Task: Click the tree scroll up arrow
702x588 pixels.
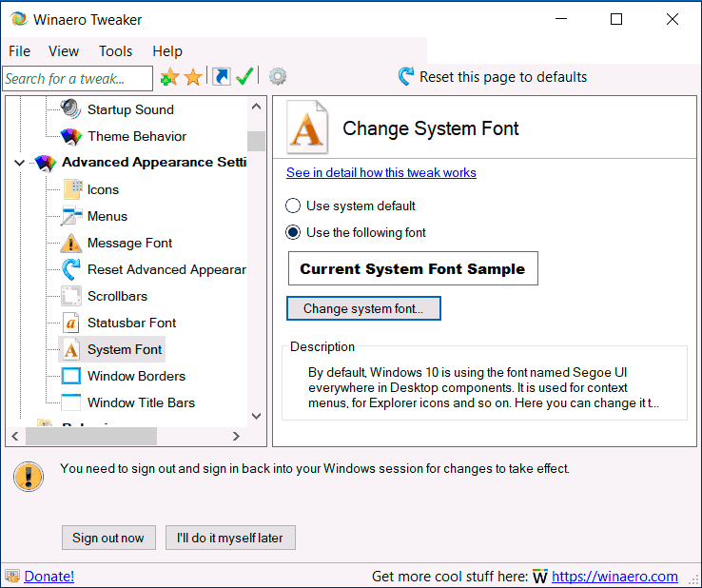Action: pos(257,107)
